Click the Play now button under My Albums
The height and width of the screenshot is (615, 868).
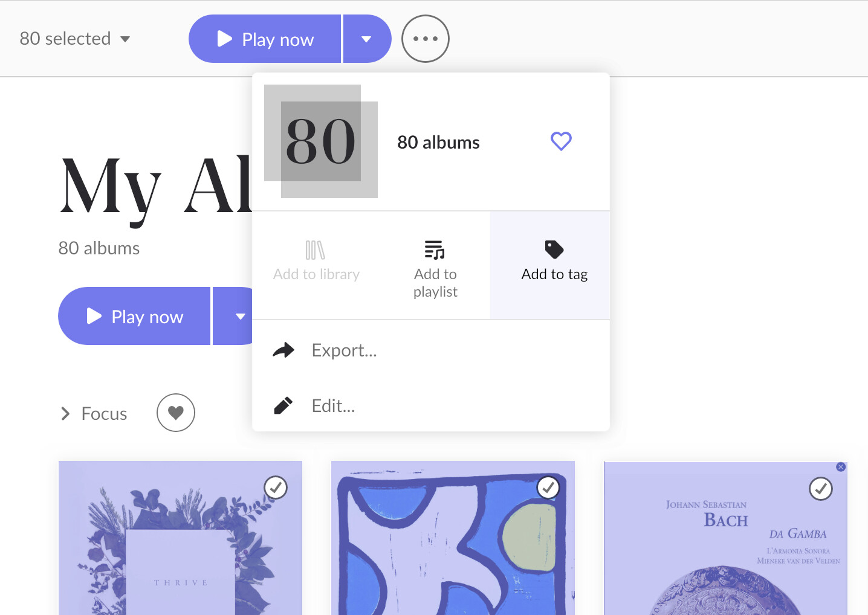click(x=134, y=316)
